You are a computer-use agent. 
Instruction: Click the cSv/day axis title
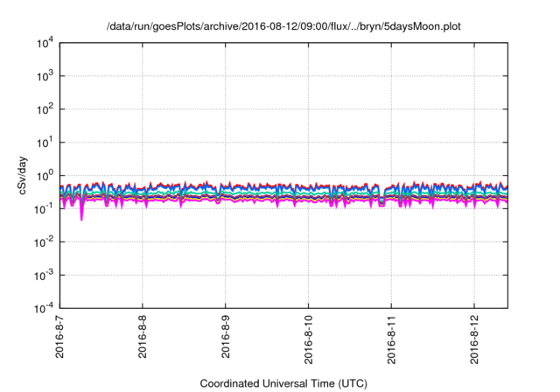(x=23, y=175)
